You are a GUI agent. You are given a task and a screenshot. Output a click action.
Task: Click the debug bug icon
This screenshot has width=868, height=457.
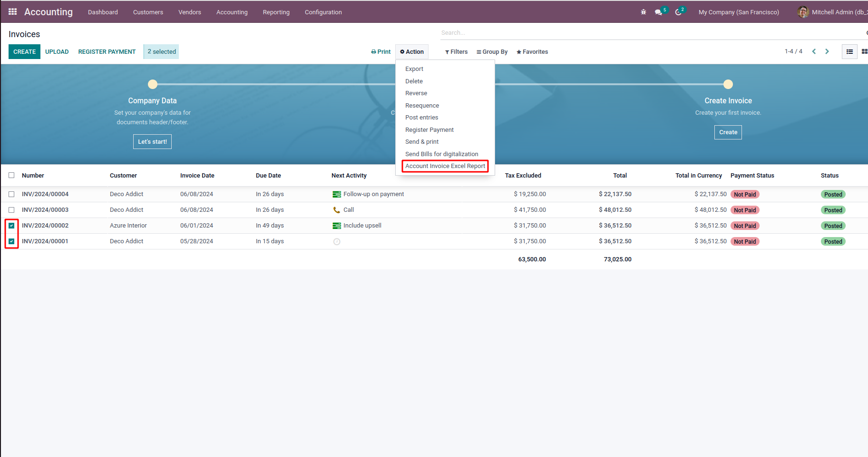[644, 12]
